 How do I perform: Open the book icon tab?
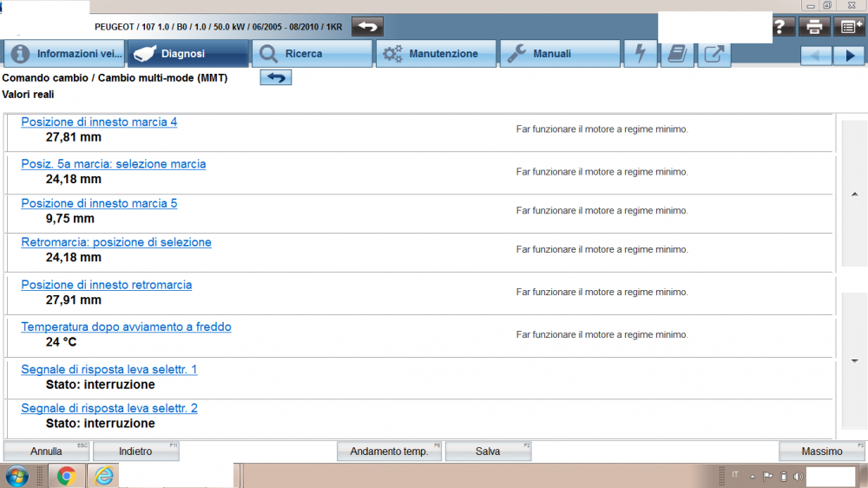(x=677, y=54)
